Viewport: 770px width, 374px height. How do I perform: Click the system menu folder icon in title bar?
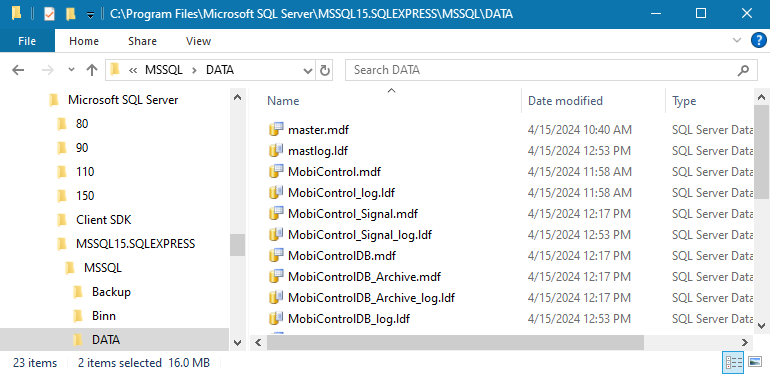pos(17,13)
